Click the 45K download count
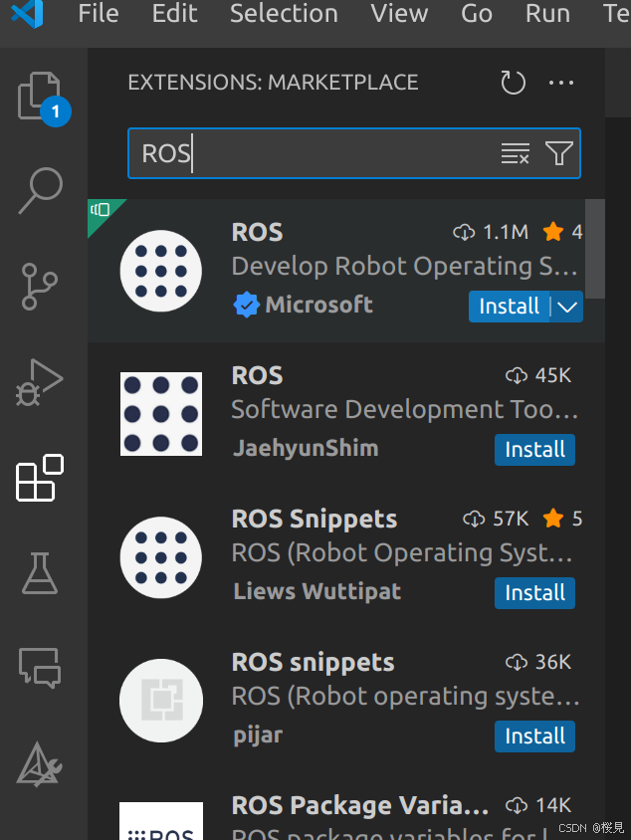The height and width of the screenshot is (840, 631). tap(552, 375)
